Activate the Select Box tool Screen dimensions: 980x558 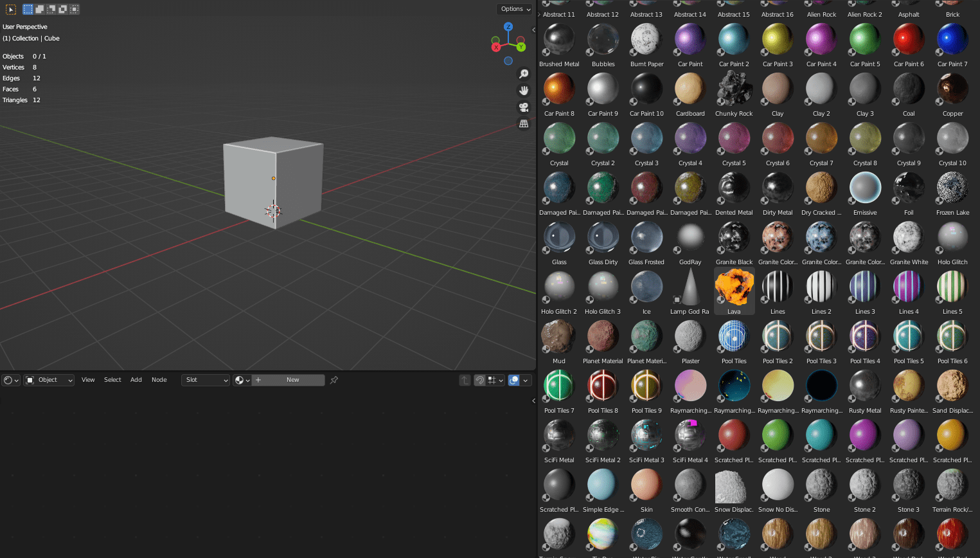28,10
